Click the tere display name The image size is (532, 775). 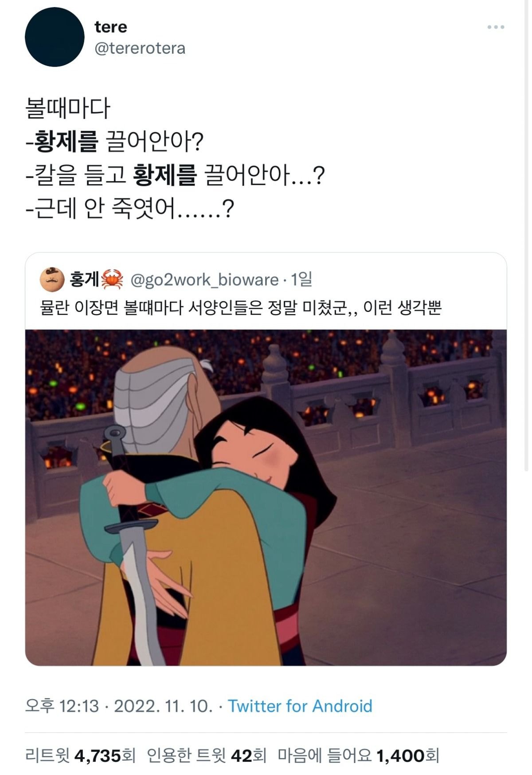click(x=111, y=27)
